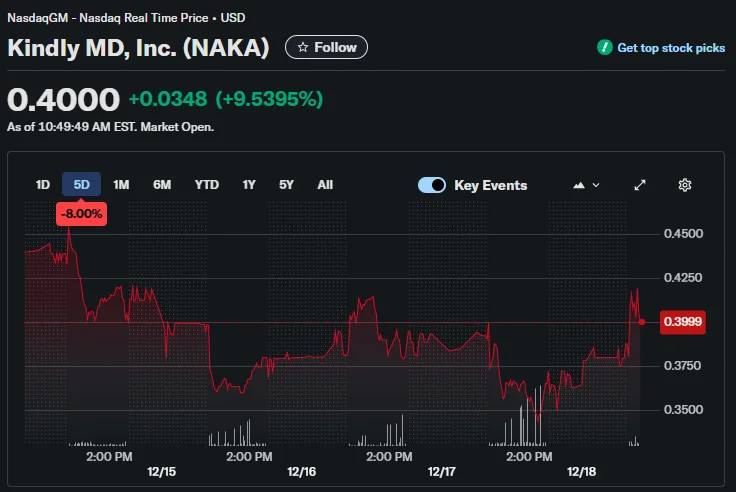Switch to the 6M range
Viewport: 736px width, 492px height.
pos(162,184)
